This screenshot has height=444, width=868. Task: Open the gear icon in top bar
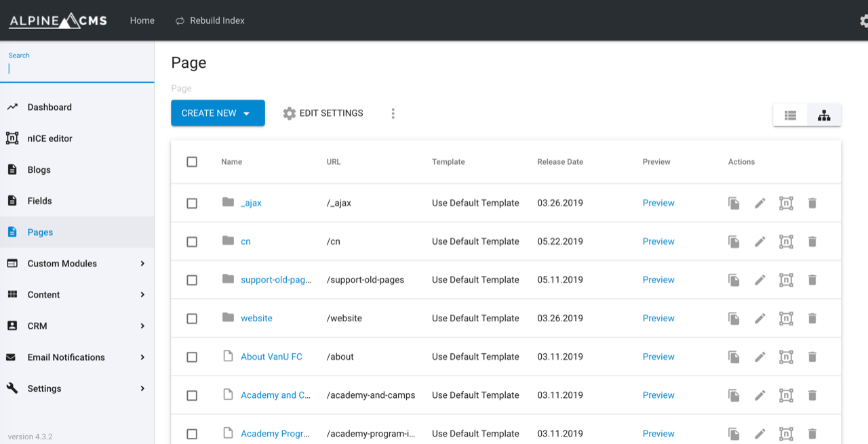863,21
